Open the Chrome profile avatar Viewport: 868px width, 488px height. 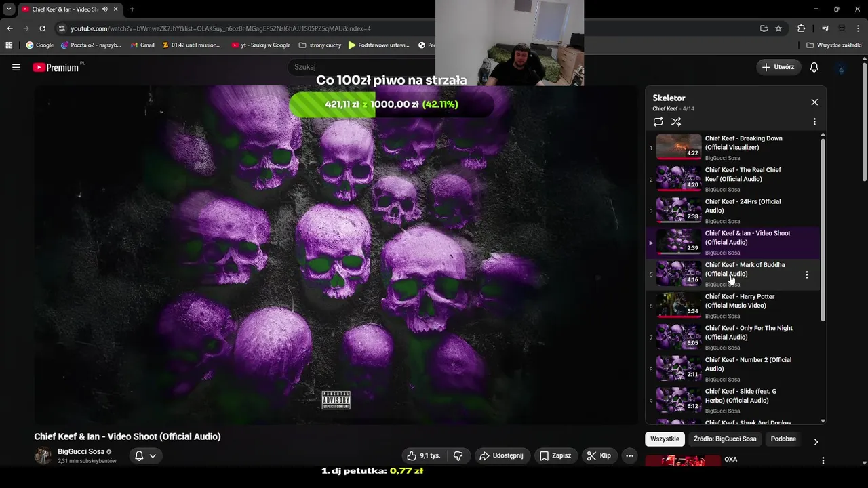[x=842, y=28]
